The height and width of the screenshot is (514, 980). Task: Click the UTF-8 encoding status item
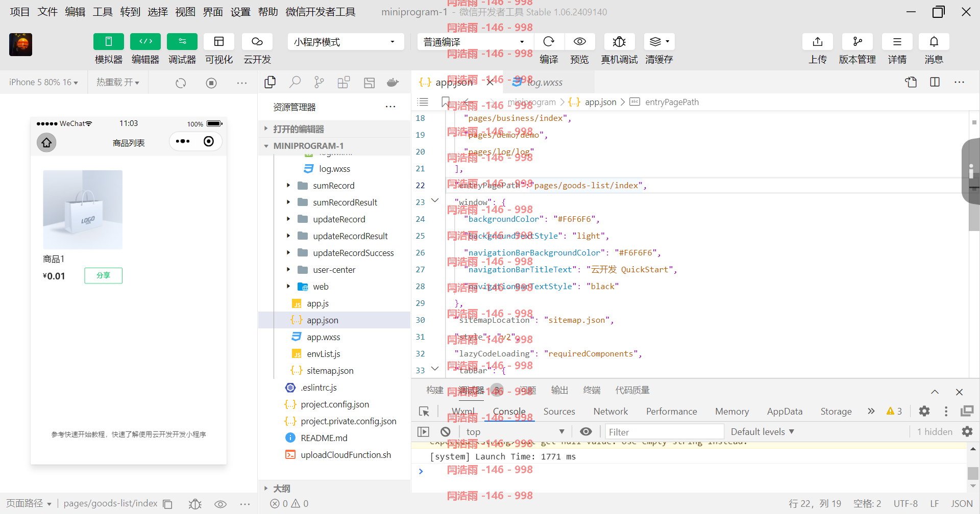905,504
